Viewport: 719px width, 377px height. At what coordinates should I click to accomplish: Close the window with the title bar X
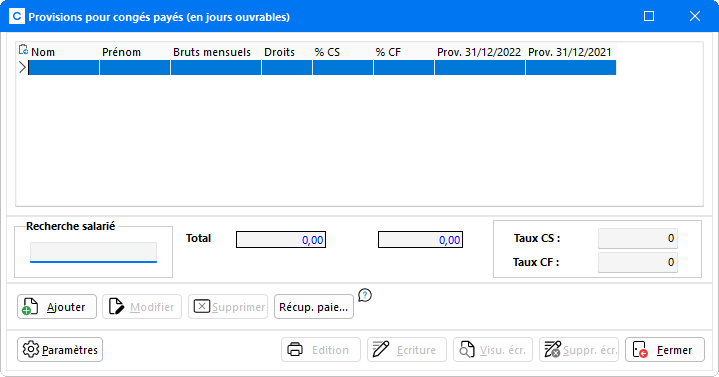coord(695,17)
